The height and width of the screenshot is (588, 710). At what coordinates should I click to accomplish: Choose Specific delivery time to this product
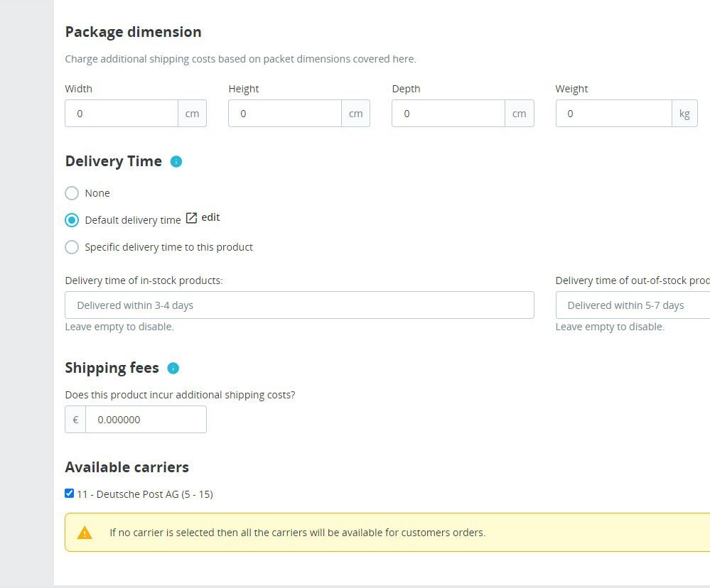[72, 247]
